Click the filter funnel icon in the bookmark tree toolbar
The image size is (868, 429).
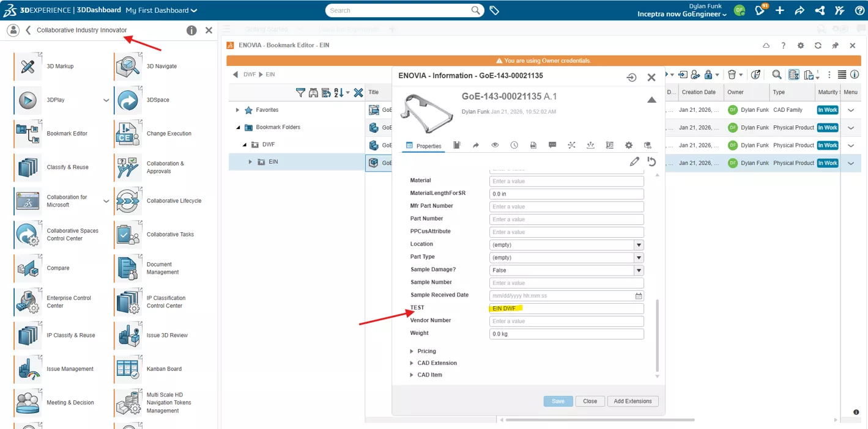[300, 92]
